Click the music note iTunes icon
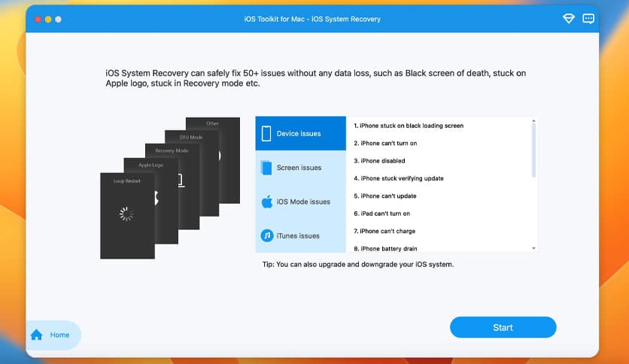629x364 pixels. click(267, 235)
